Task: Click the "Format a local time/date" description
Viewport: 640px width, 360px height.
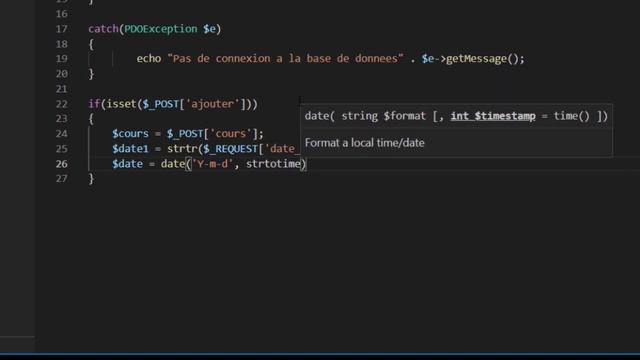Action: [364, 143]
